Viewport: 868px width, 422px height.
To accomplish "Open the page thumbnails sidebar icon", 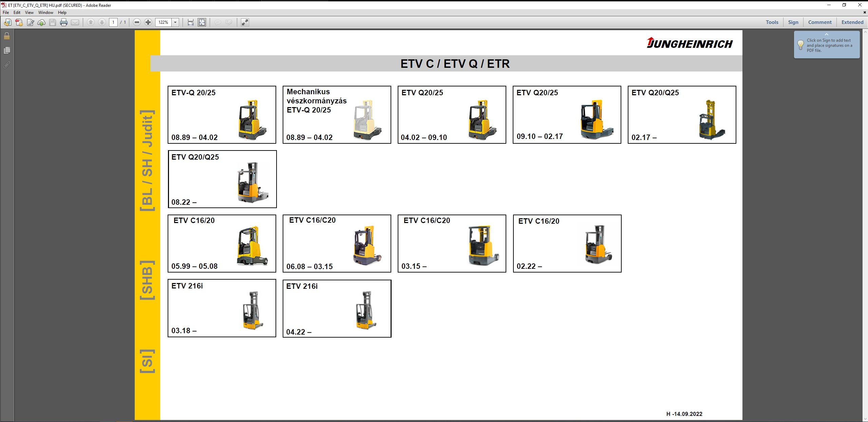I will click(x=7, y=50).
